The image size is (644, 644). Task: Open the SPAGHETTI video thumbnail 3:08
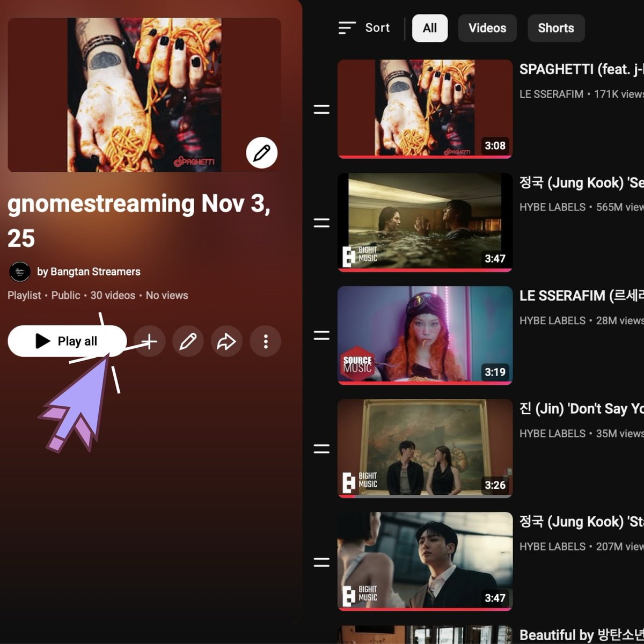coord(425,109)
